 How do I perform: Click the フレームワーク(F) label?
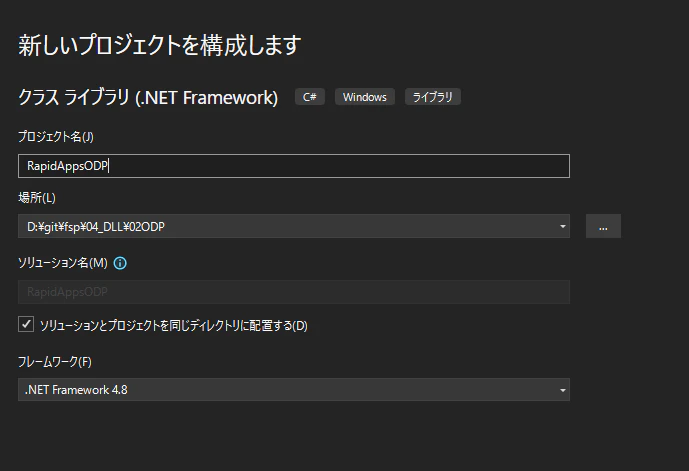pos(55,362)
